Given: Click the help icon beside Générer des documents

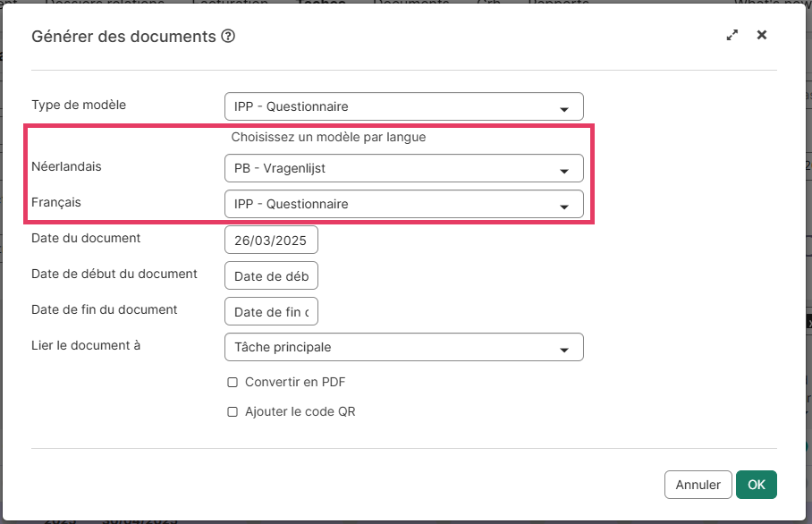Looking at the screenshot, I should tap(228, 37).
